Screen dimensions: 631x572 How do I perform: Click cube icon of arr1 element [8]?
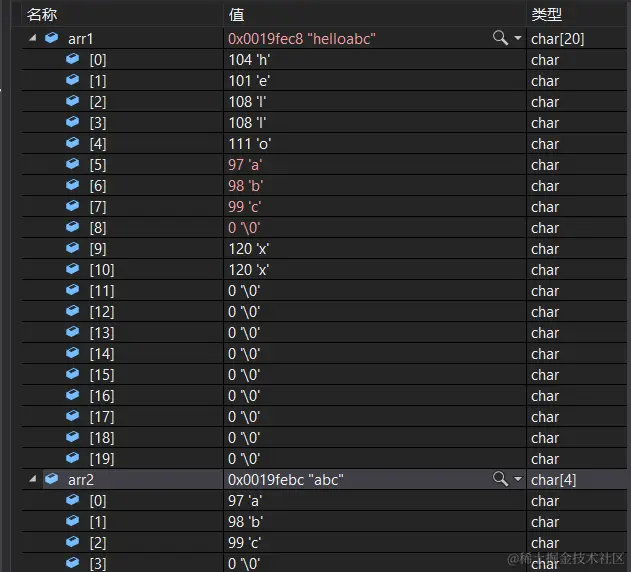click(72, 227)
